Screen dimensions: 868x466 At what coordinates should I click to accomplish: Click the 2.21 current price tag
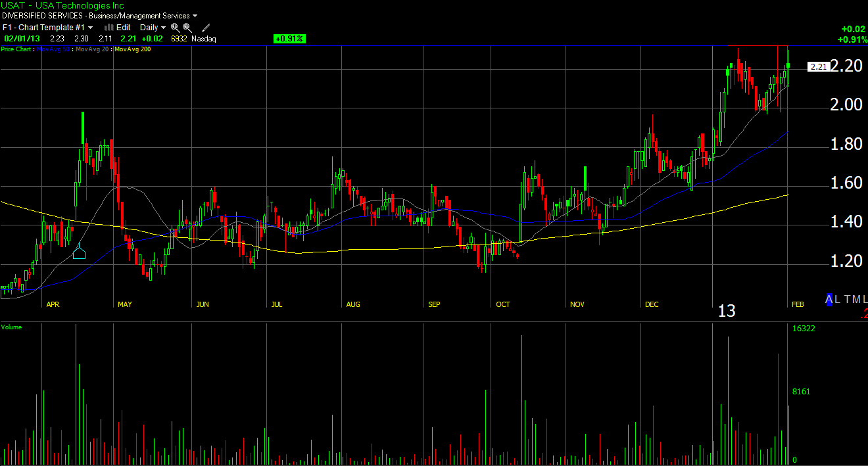(x=818, y=67)
